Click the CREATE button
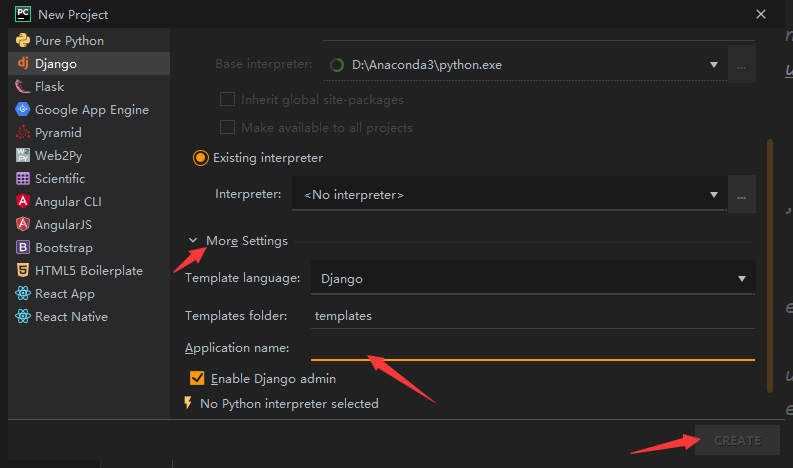 (x=737, y=440)
